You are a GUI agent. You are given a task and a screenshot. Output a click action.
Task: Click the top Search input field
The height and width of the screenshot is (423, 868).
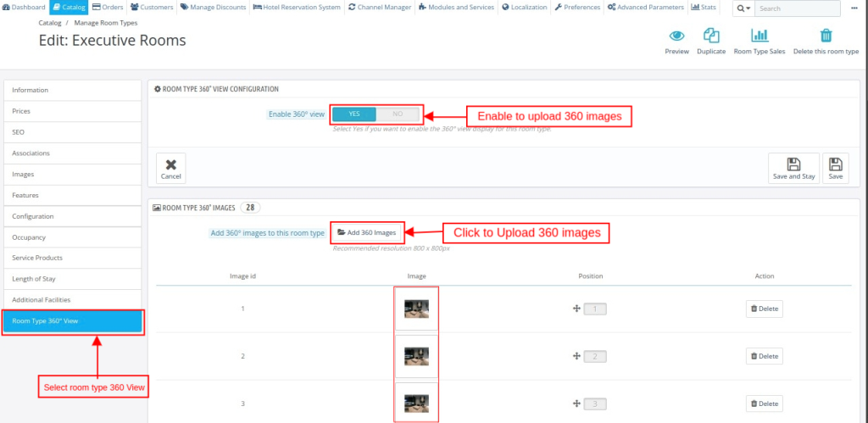click(796, 8)
